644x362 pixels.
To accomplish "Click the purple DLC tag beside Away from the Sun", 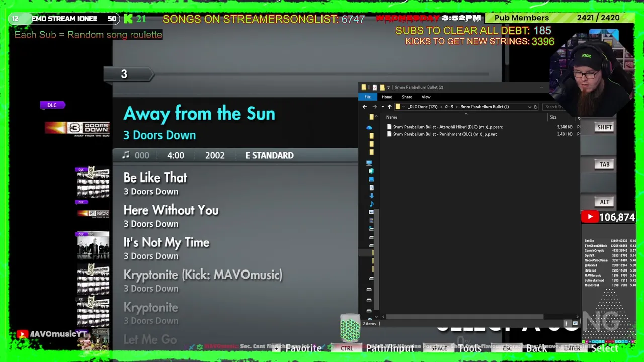I will point(52,105).
